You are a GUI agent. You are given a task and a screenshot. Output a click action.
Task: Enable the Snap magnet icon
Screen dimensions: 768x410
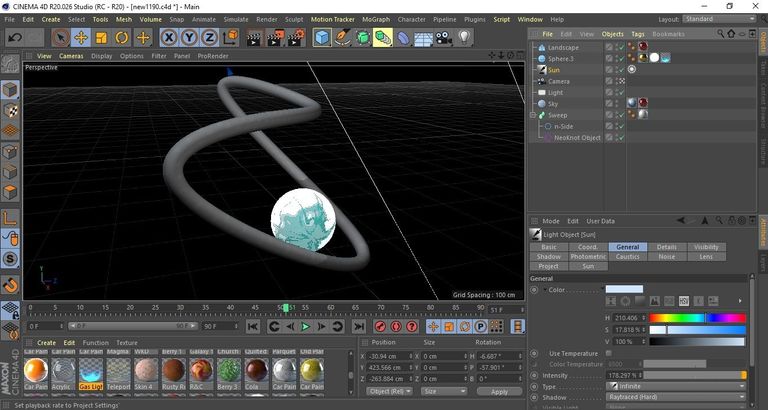10,284
